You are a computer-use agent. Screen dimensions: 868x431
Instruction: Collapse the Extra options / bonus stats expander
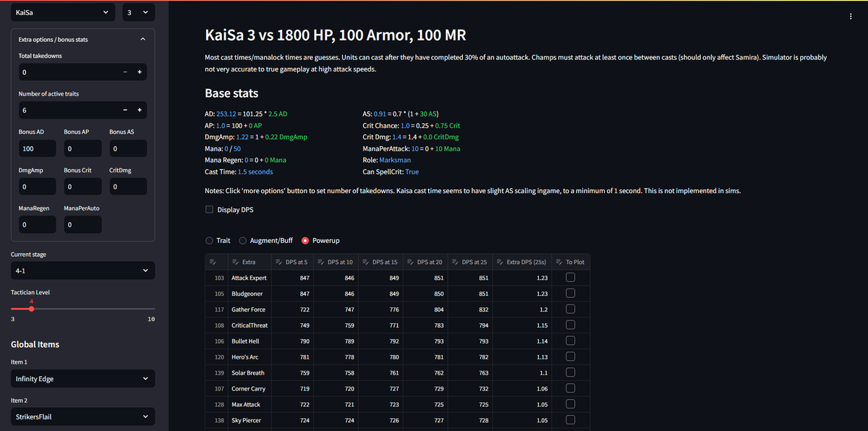coord(142,39)
